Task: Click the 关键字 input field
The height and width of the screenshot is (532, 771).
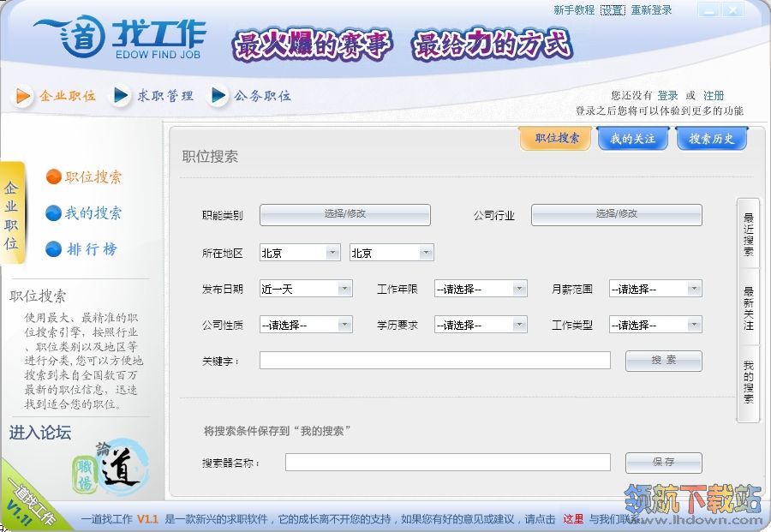Action: coord(434,361)
